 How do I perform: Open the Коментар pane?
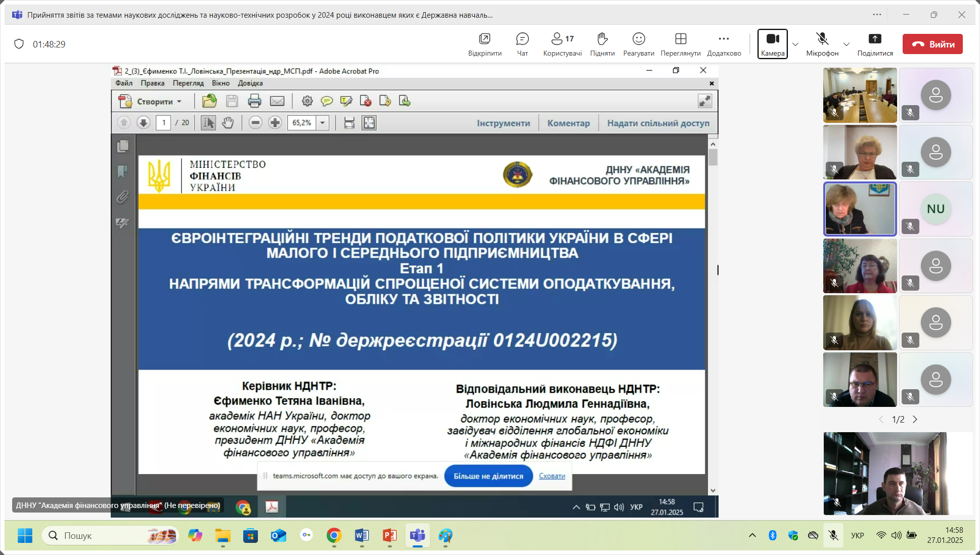[x=568, y=123]
